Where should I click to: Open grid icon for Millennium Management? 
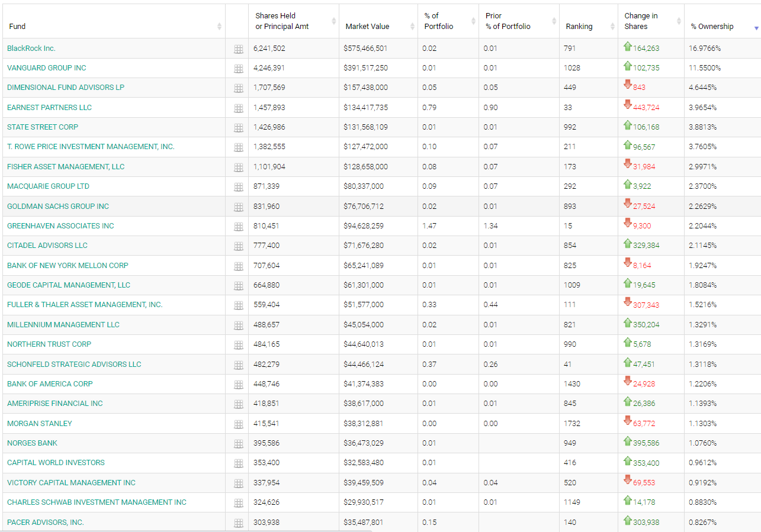coord(239,325)
